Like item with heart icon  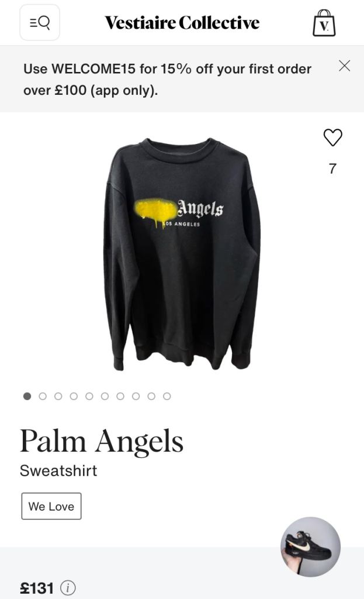click(x=332, y=137)
